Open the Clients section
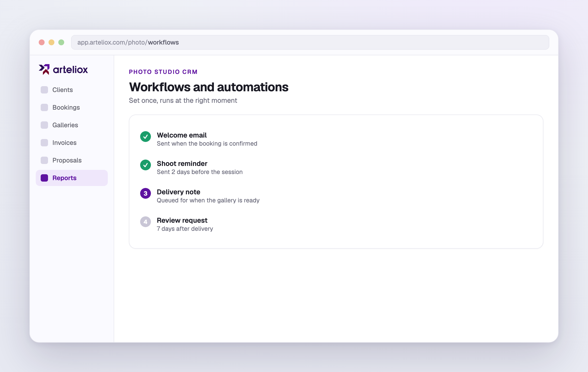 pyautogui.click(x=72, y=90)
